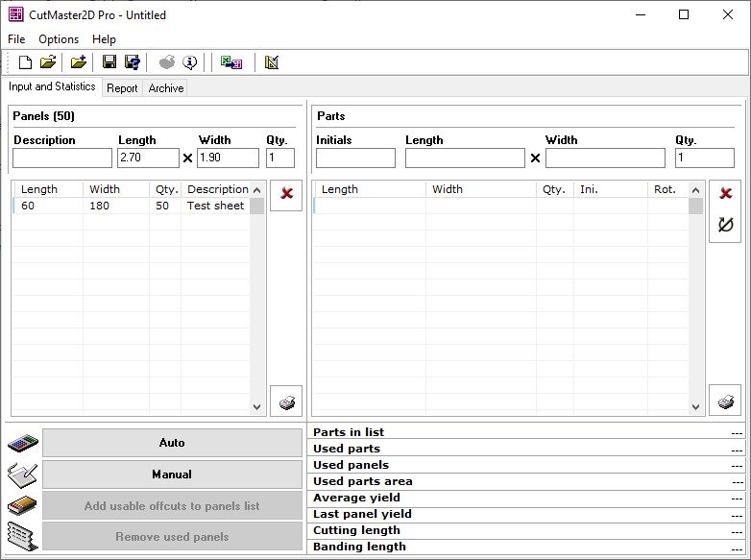Viewport: 751px width, 560px height.
Task: Delete part using red X in Parts
Action: coord(725,194)
